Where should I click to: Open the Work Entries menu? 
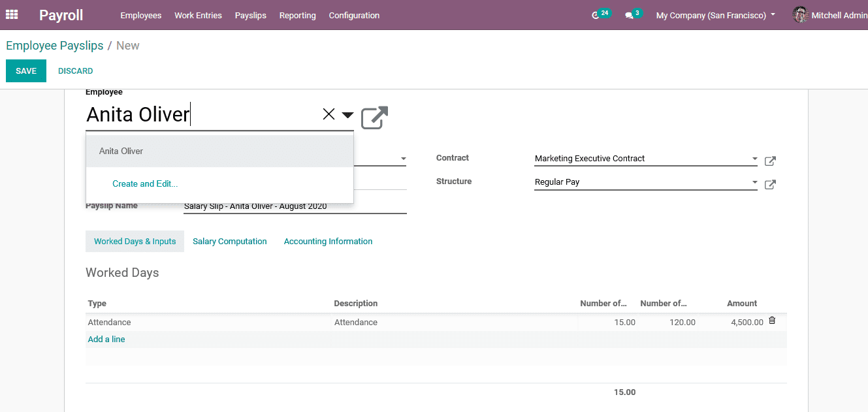pyautogui.click(x=198, y=15)
